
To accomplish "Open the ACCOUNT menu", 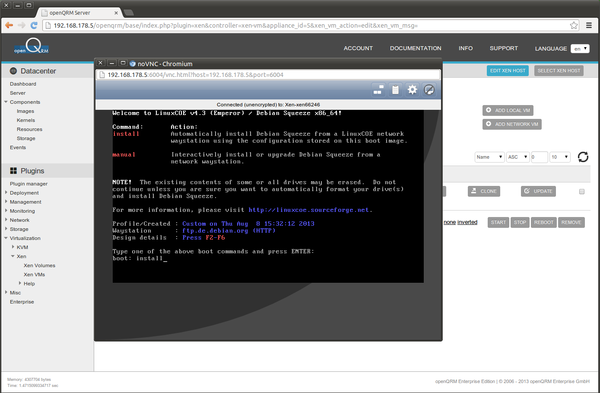I will (358, 48).
